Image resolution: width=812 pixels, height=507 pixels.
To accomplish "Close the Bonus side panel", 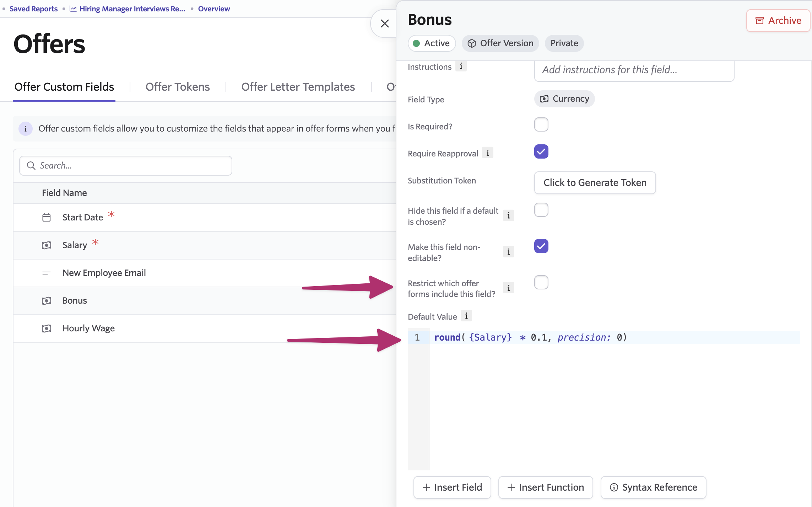I will pos(384,23).
